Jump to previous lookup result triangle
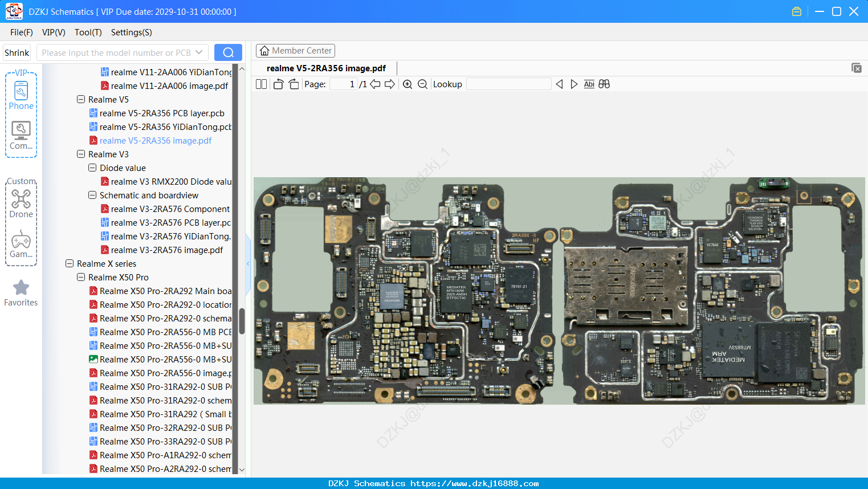868x489 pixels. 560,84
